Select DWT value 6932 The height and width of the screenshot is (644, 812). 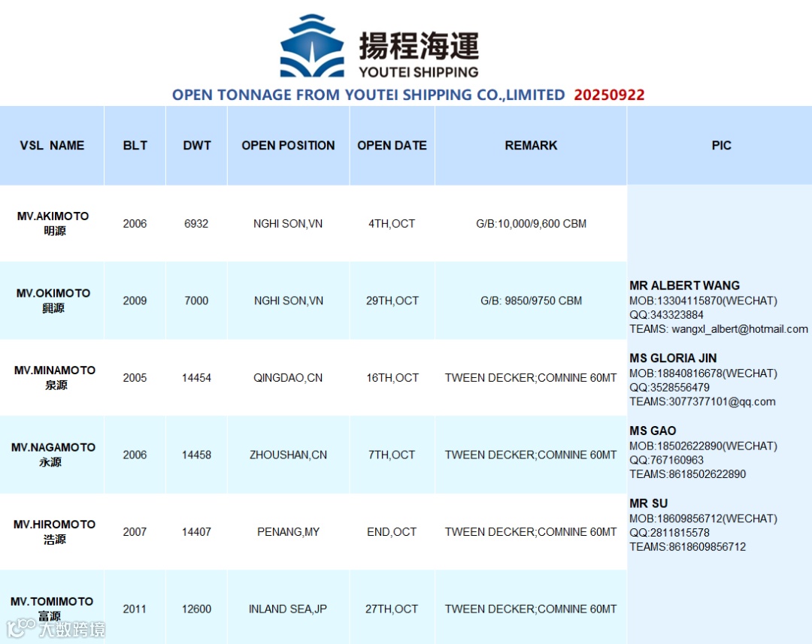196,224
